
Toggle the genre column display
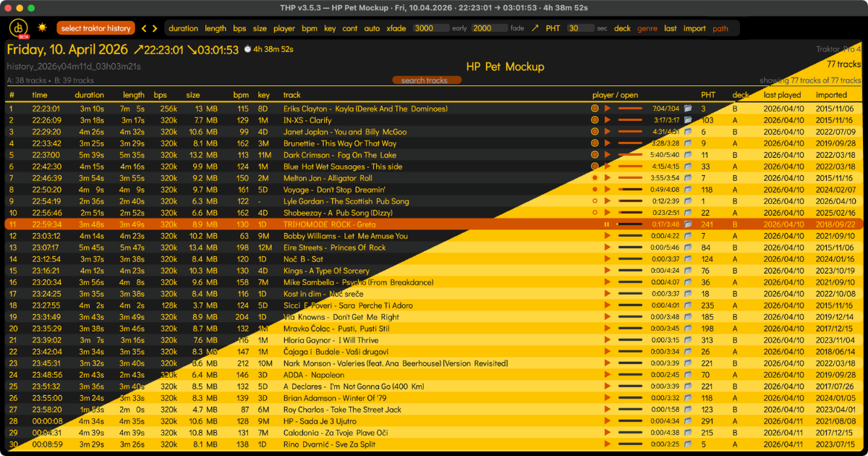click(647, 28)
